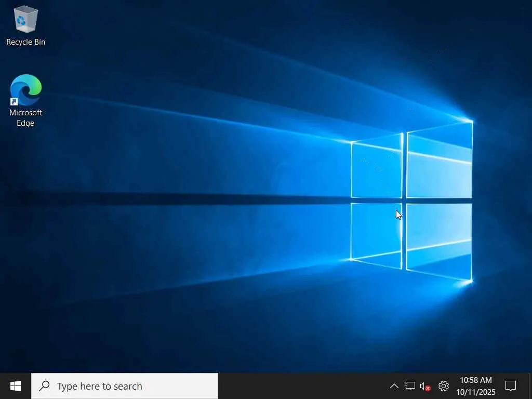Open the Action Center notifications icon
The width and height of the screenshot is (532, 399).
511,386
